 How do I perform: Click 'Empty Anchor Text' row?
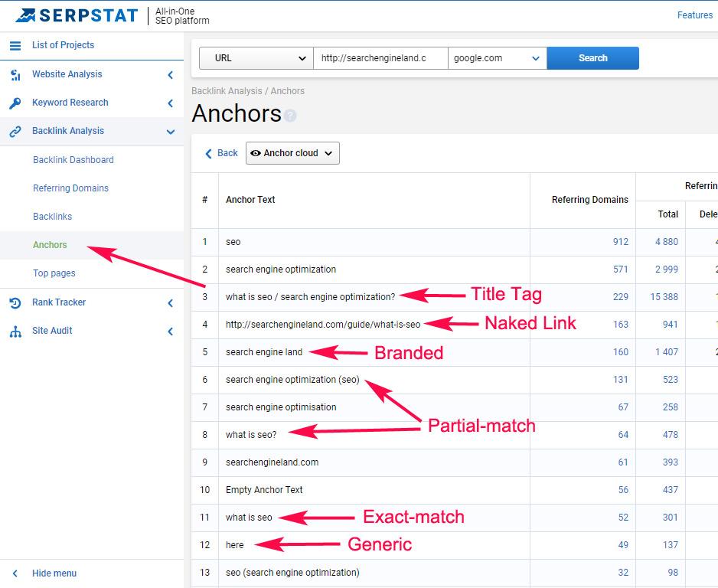[x=264, y=489]
